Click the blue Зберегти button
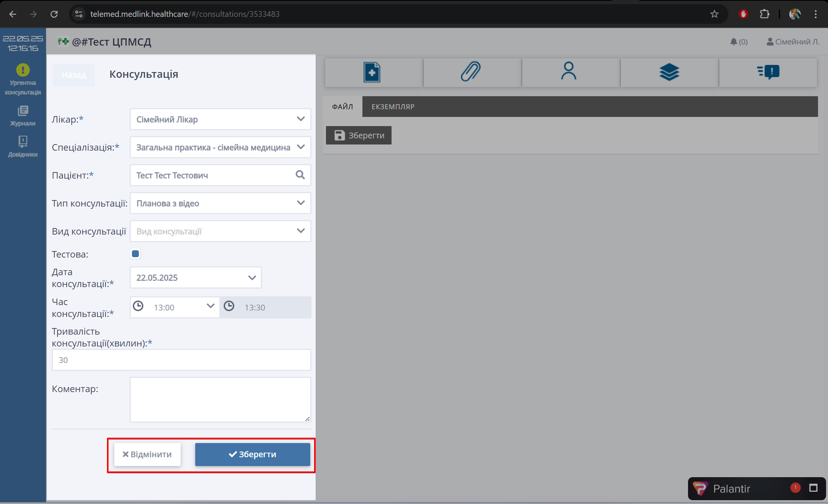 pos(252,455)
